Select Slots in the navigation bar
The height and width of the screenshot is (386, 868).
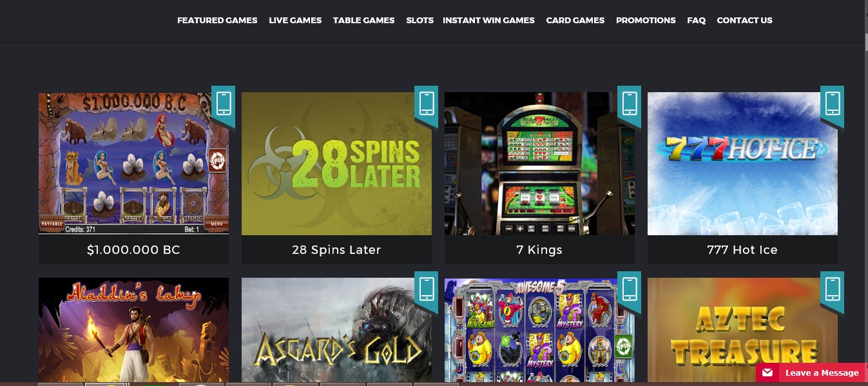(420, 21)
